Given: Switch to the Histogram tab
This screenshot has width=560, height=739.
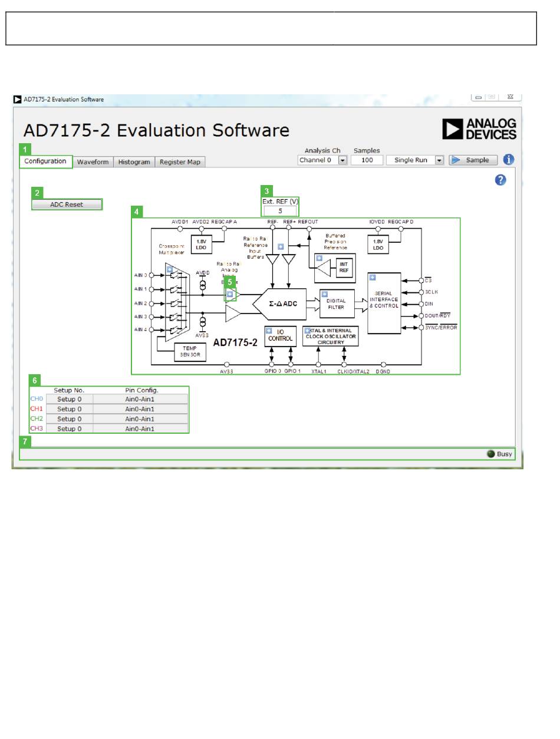Looking at the screenshot, I should 134,162.
